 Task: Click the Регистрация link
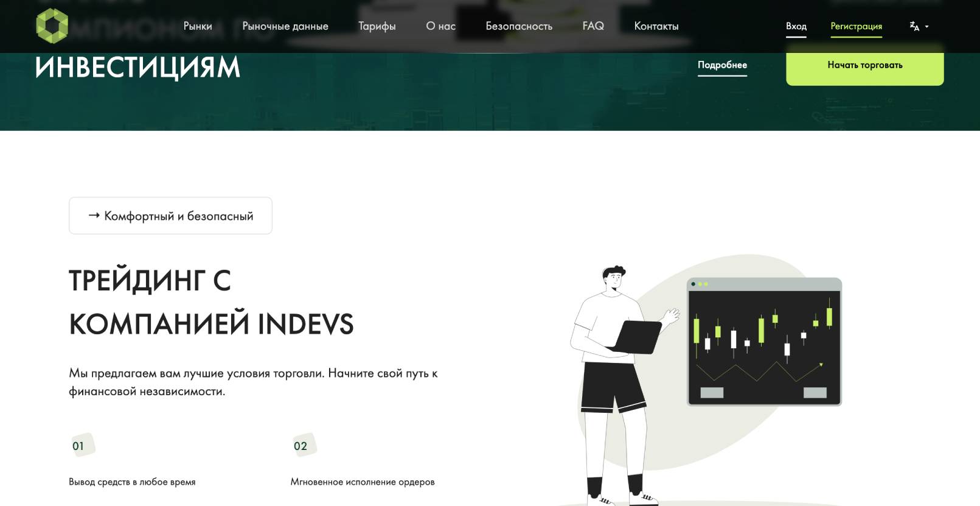(x=857, y=26)
